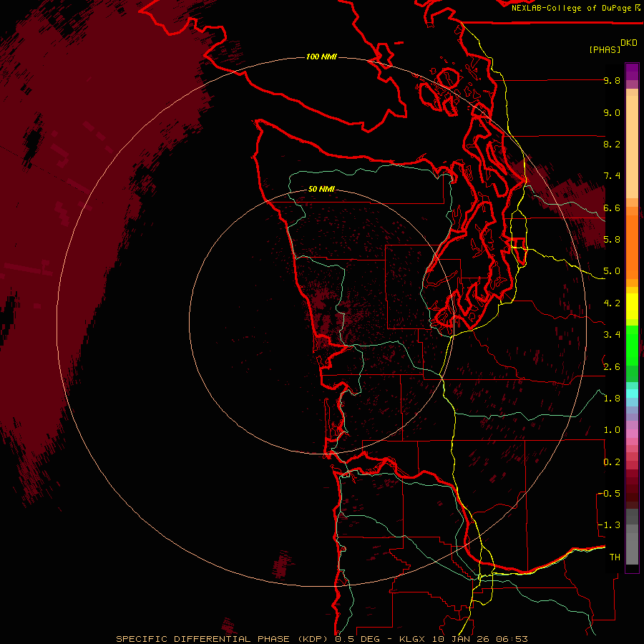Click the peach segment of the color bar
Screen dimensions: 644x644
coord(632,147)
